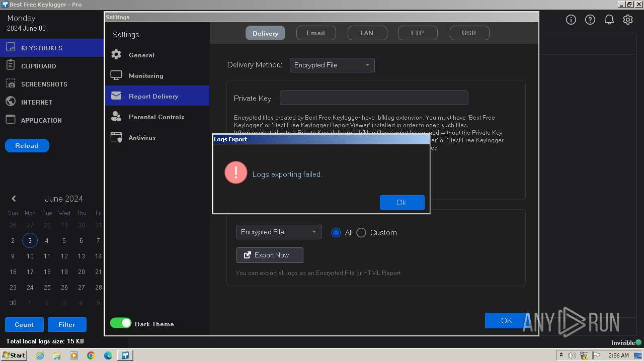Open the Antivirus shield icon
The image size is (644, 362).
coord(116,137)
